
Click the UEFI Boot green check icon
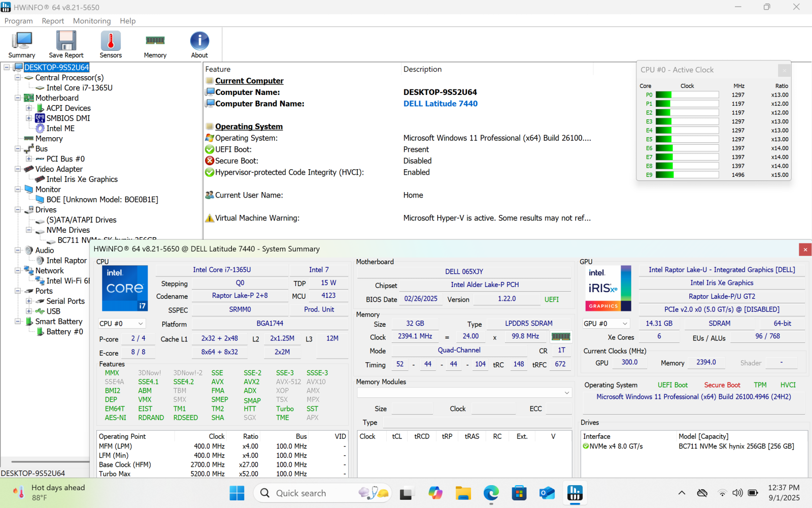point(210,149)
